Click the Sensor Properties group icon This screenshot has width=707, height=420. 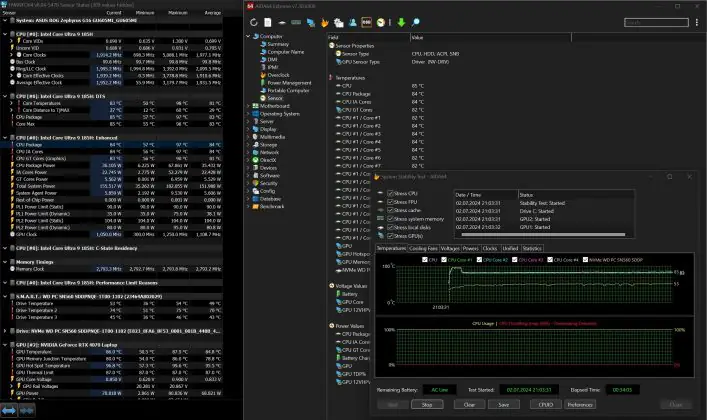(x=331, y=46)
